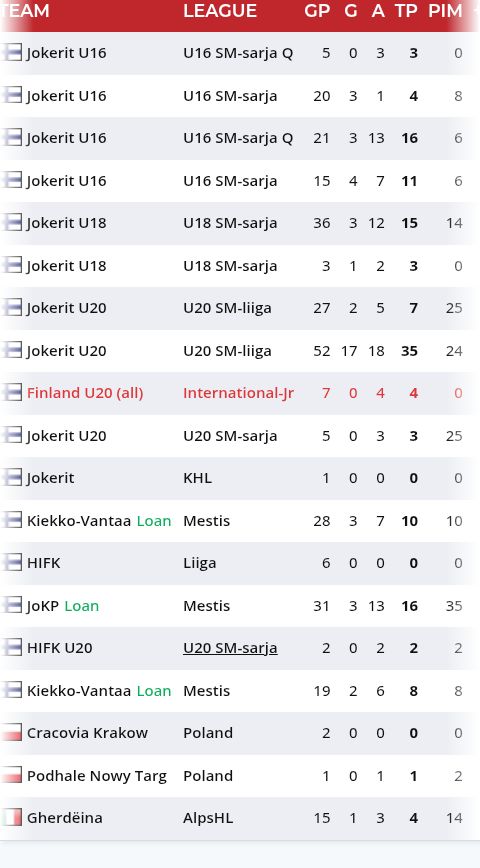
Task: Click the LEAGUE column header
Action: pyautogui.click(x=220, y=11)
